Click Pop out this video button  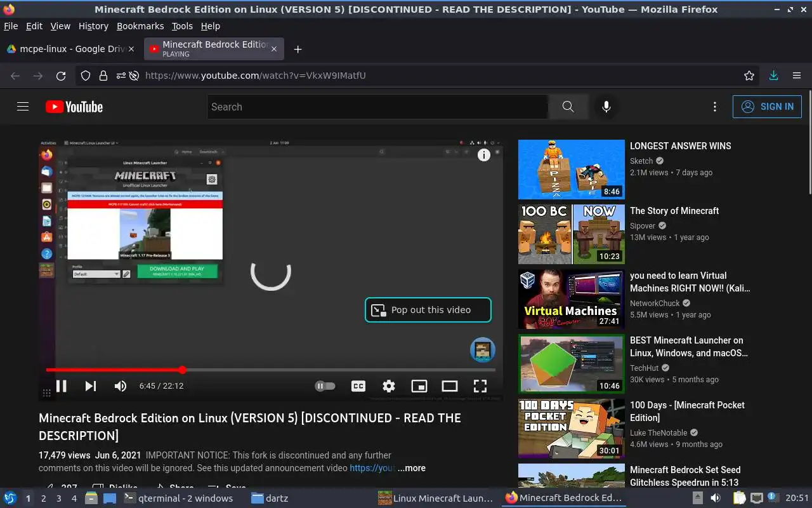[x=428, y=310]
